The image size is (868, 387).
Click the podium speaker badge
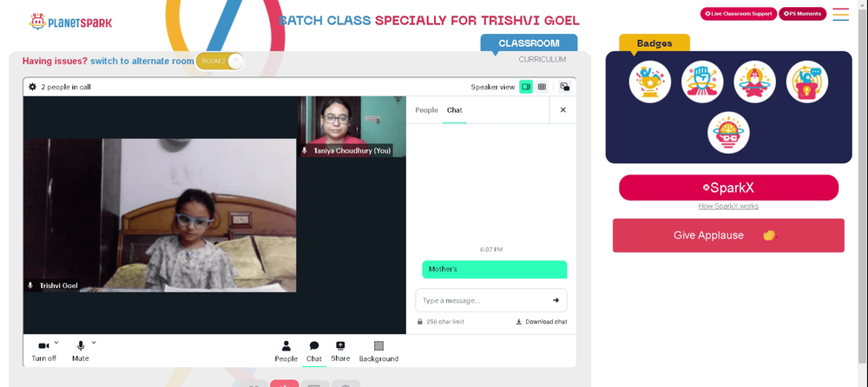[807, 82]
